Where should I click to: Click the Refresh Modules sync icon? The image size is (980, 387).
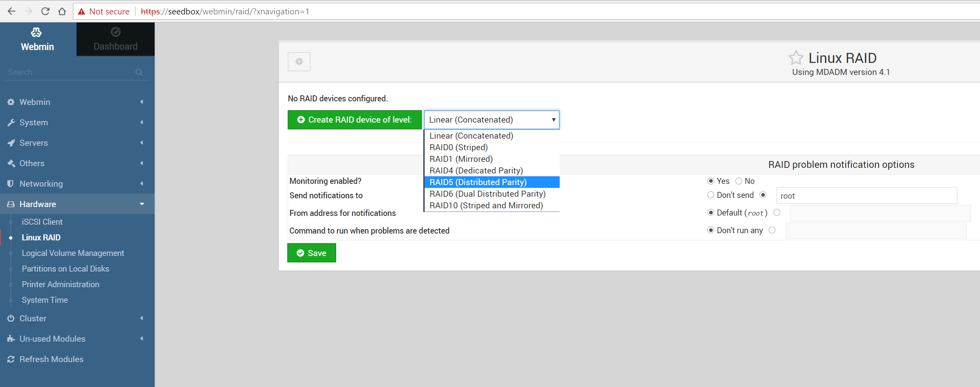tap(11, 359)
